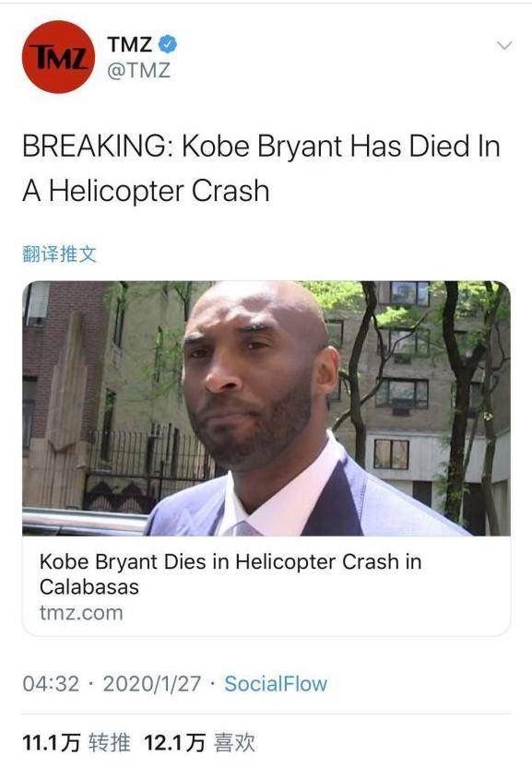532x766 pixels.
Task: Click the tmz.com domain on the link card
Action: [x=81, y=613]
